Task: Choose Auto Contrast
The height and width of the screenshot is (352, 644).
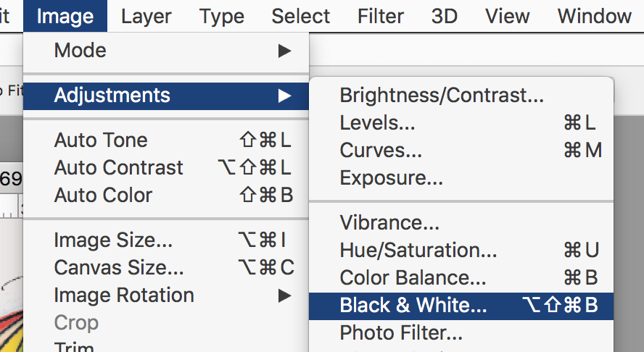Action: (x=166, y=168)
